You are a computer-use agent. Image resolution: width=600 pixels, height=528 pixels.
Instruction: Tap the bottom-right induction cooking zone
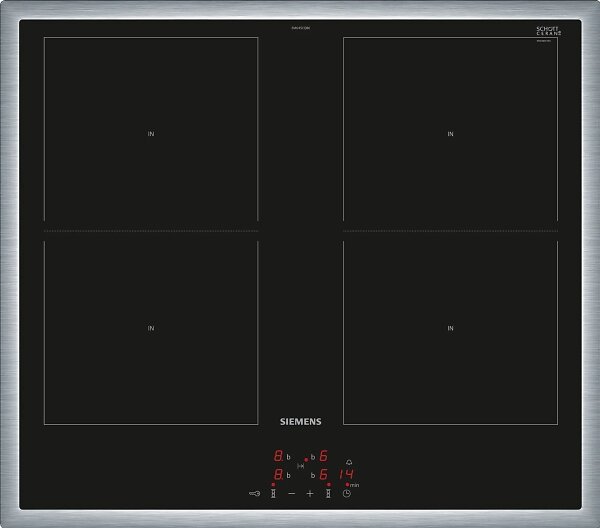point(450,328)
